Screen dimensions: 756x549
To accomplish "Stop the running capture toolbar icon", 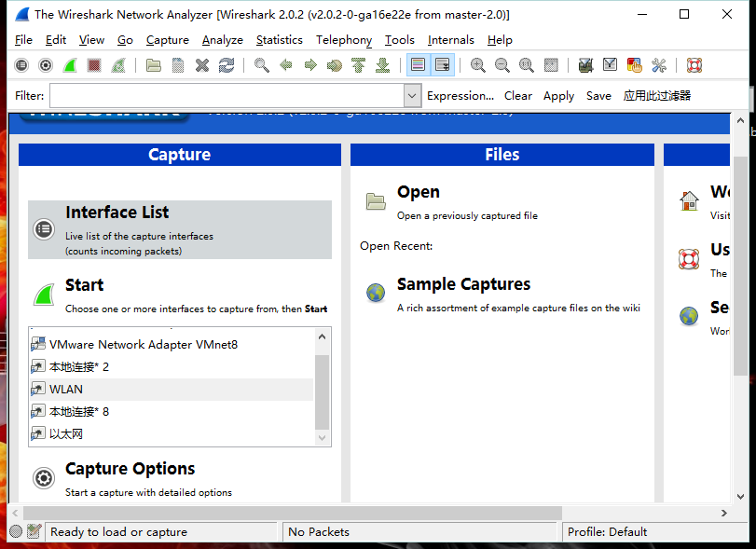I will click(x=94, y=65).
